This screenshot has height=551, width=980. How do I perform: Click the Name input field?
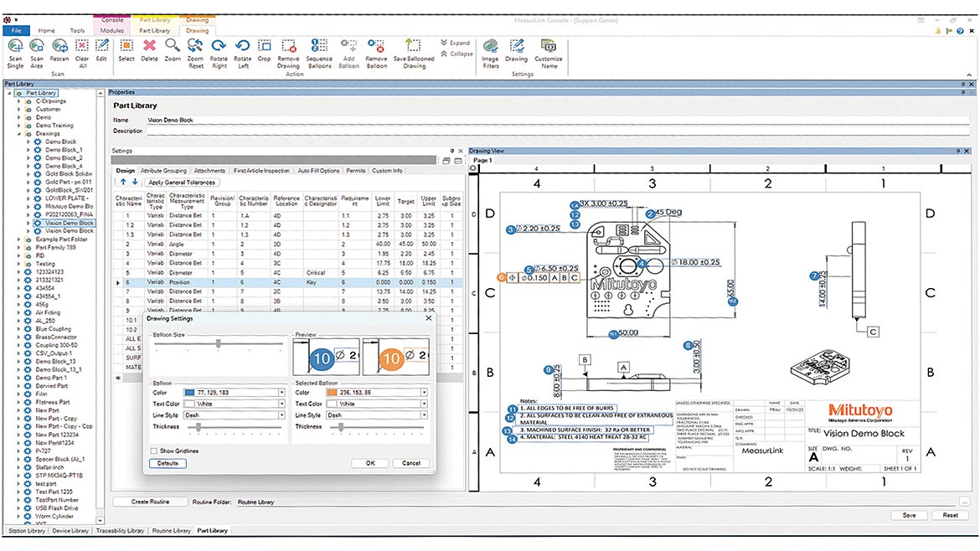pyautogui.click(x=558, y=120)
